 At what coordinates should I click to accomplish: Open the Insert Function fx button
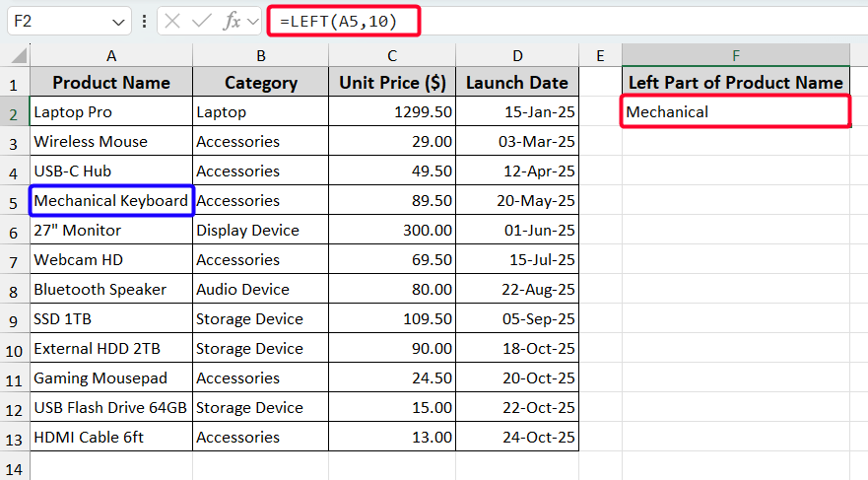point(232,22)
